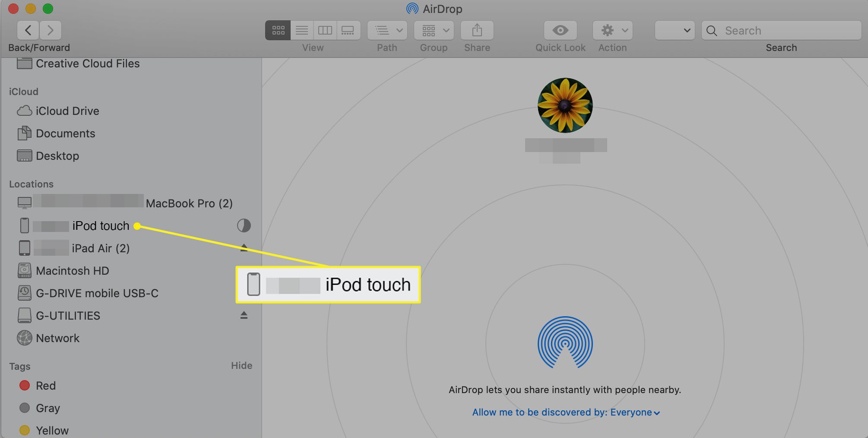Click the AirDrop title bar icon
868x438 pixels.
pyautogui.click(x=412, y=9)
